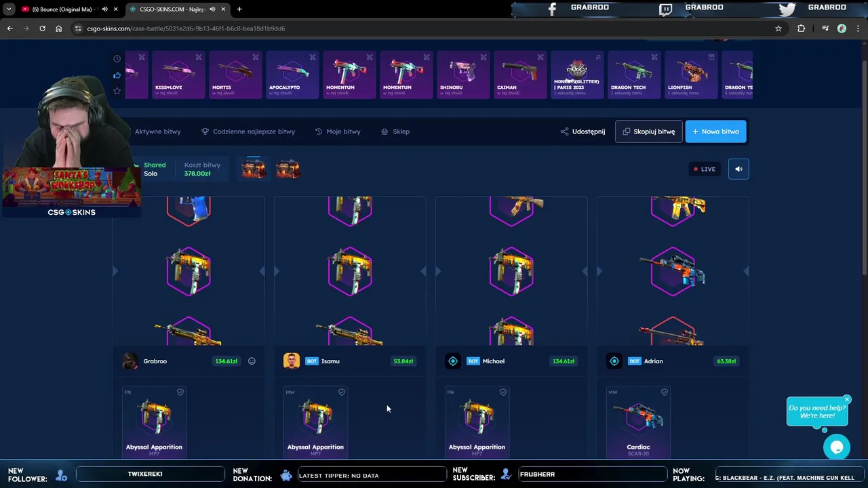Click Isamu's player avatar

(292, 361)
